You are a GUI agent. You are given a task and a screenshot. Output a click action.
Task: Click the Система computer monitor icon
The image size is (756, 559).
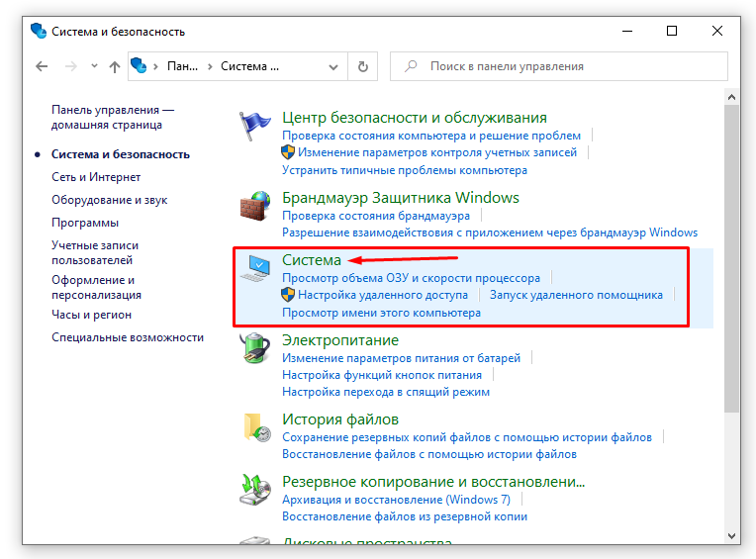point(255,268)
